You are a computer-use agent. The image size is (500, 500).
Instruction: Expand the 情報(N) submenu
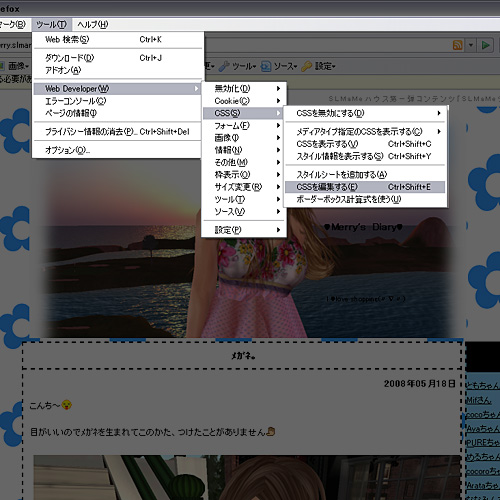coord(244,150)
